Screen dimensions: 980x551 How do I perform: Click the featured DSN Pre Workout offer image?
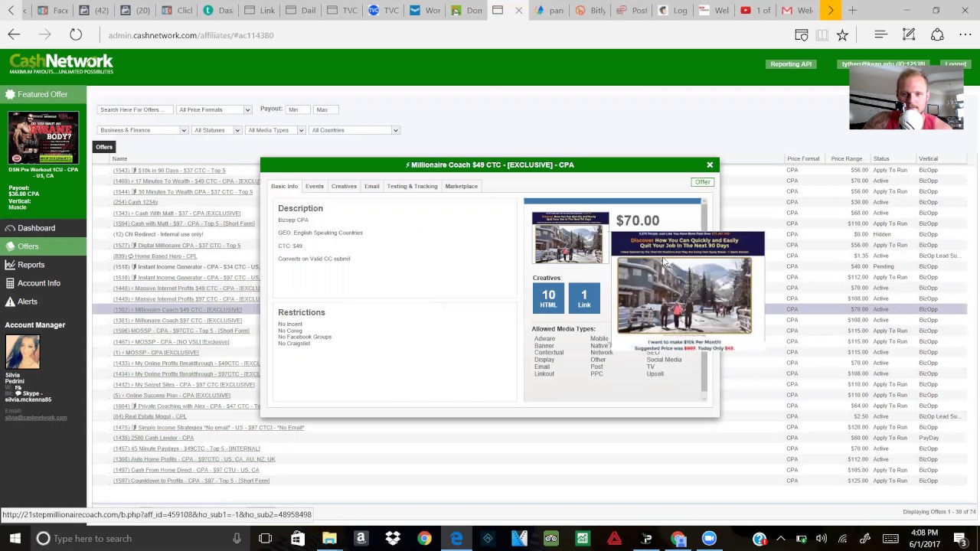click(x=43, y=138)
